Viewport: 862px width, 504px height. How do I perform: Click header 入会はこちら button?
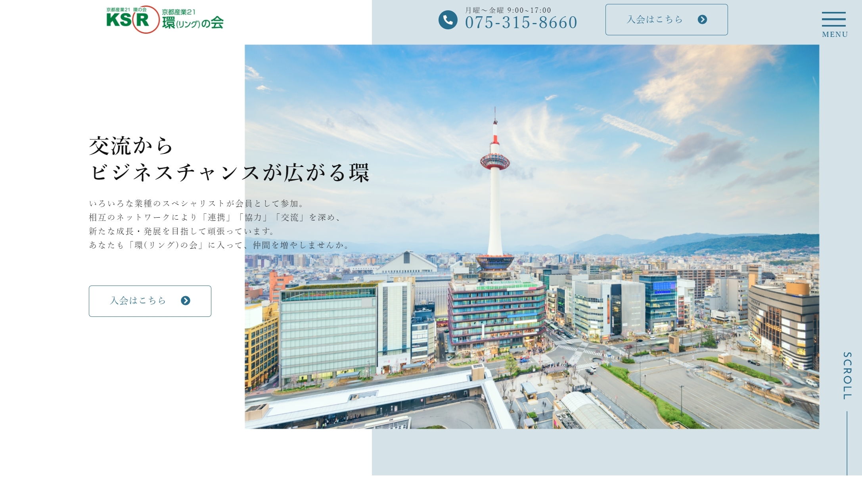tap(667, 19)
